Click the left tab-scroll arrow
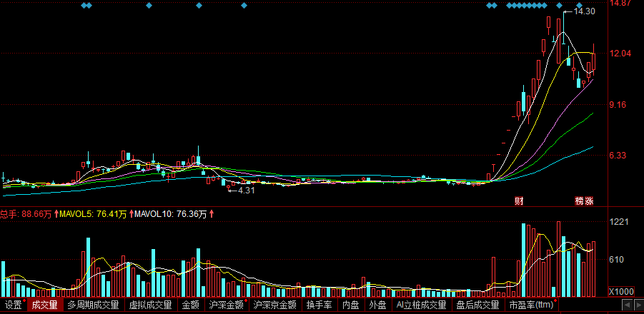This screenshot has height=314, width=644. click(x=627, y=305)
